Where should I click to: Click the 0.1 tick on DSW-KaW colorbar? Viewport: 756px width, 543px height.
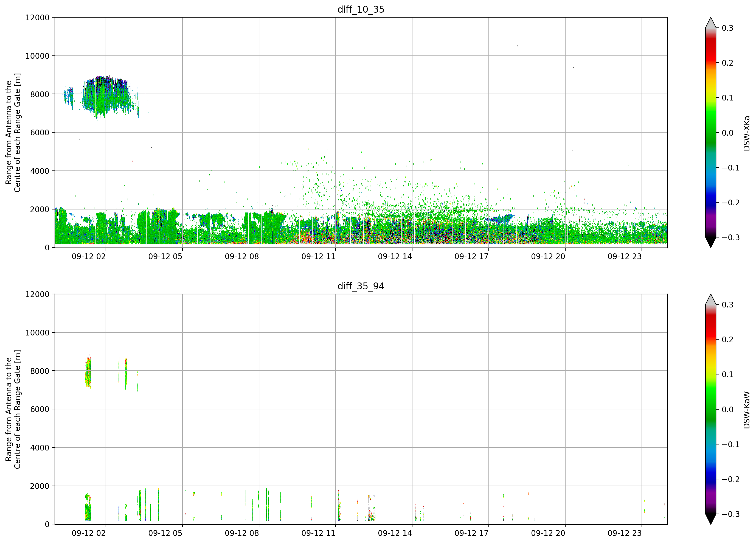click(x=728, y=374)
